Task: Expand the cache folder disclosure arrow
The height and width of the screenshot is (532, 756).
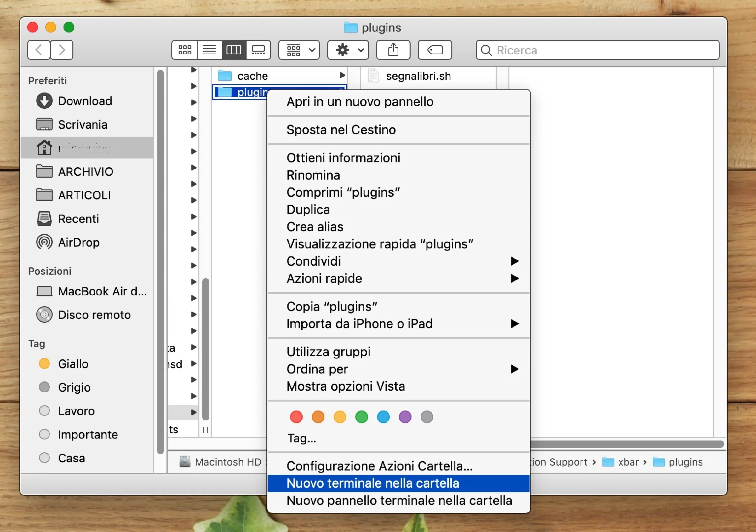Action: pos(342,75)
